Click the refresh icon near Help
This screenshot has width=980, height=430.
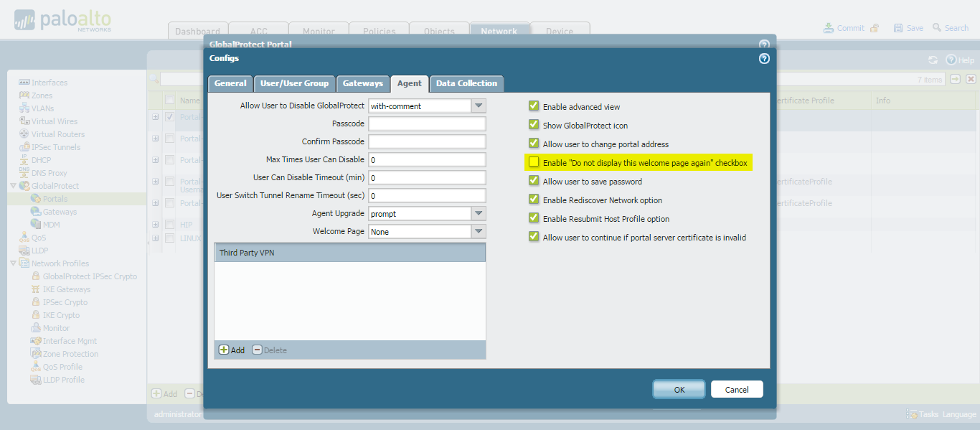click(x=933, y=60)
